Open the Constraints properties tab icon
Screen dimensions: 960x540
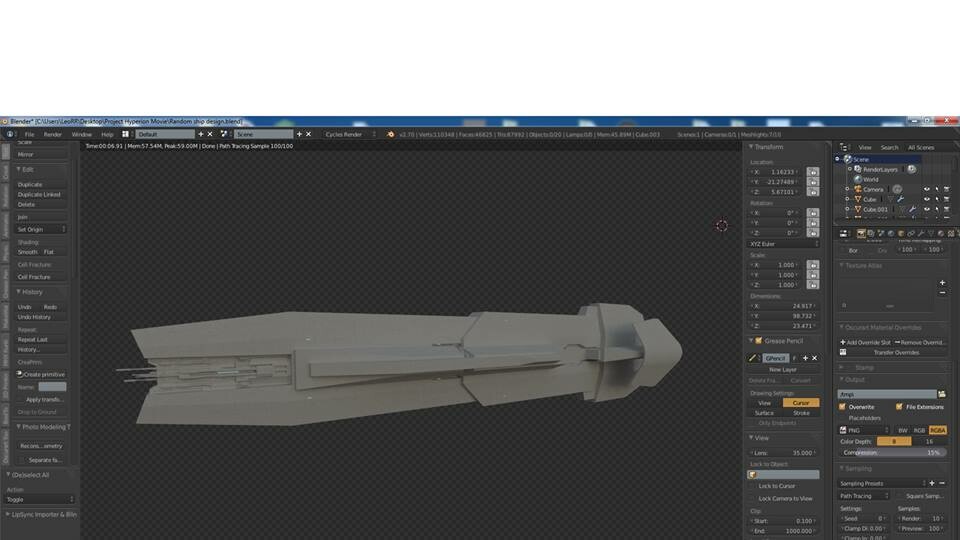pos(911,233)
